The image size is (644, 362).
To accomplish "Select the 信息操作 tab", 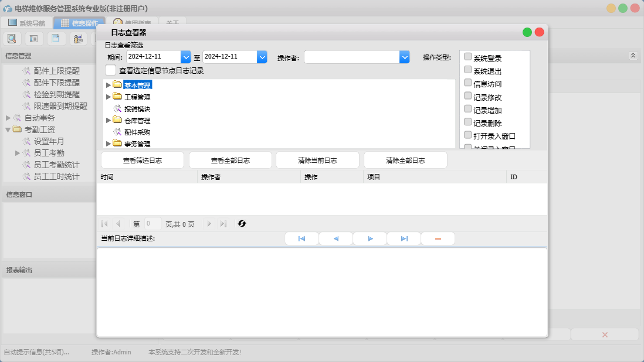I will click(79, 23).
